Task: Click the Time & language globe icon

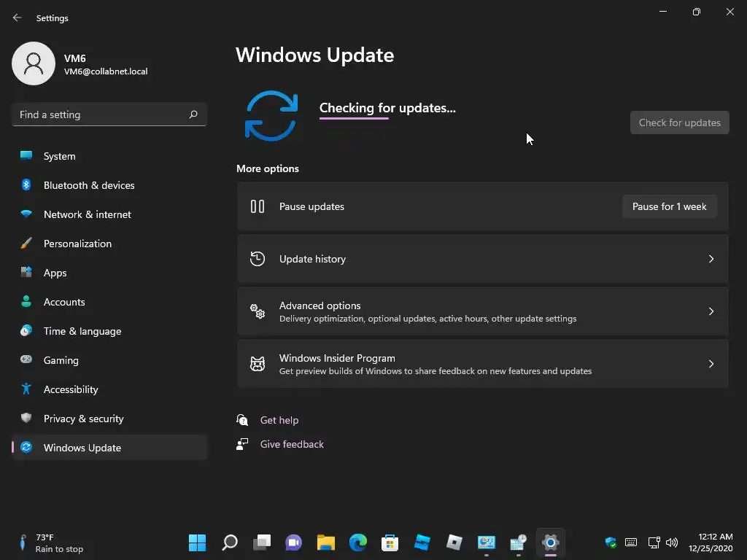Action: pos(26,330)
